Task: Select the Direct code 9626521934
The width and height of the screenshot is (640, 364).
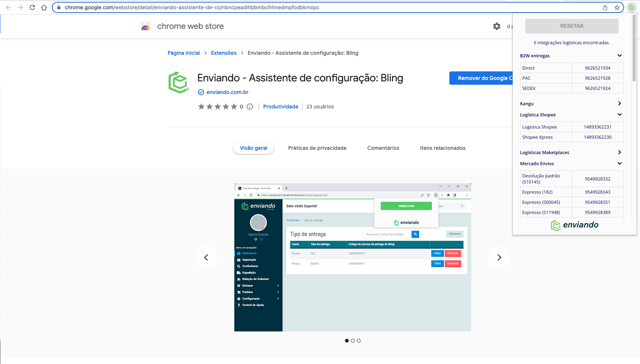Action: 597,68
